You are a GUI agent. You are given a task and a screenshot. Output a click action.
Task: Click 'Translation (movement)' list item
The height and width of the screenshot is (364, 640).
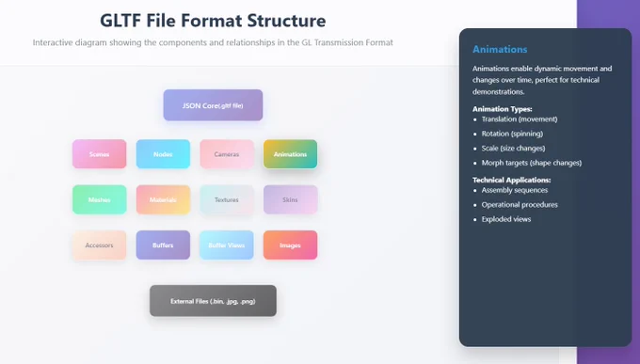(520, 119)
